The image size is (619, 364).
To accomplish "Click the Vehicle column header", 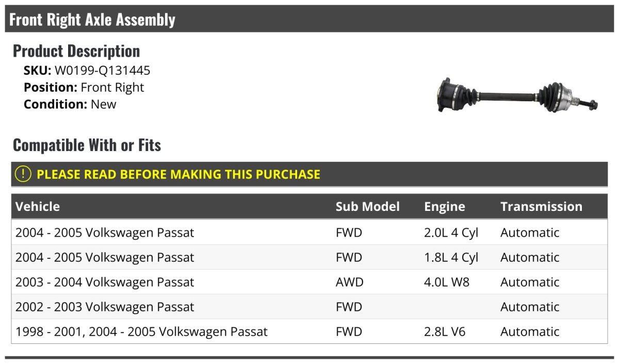I will 38,207.
